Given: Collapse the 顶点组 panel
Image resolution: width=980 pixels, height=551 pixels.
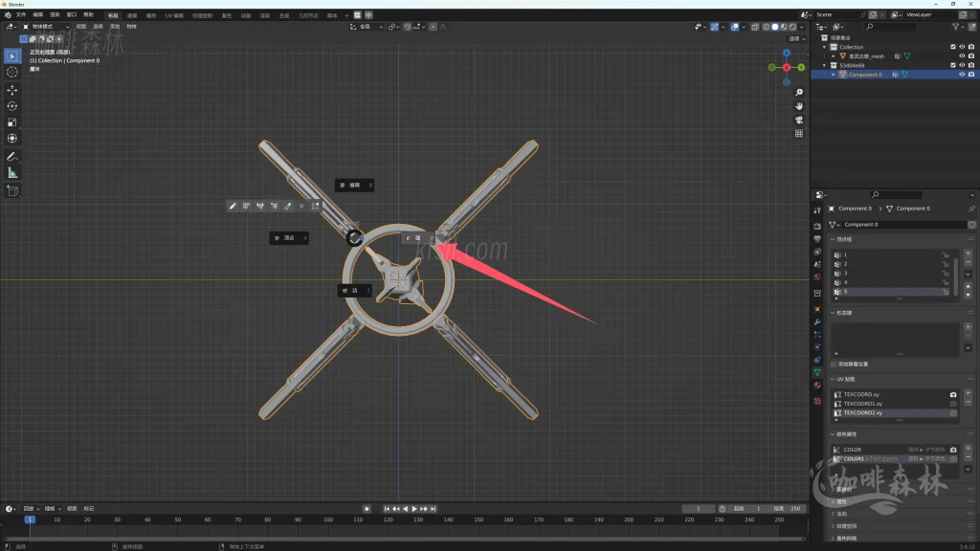Looking at the screenshot, I should [833, 239].
